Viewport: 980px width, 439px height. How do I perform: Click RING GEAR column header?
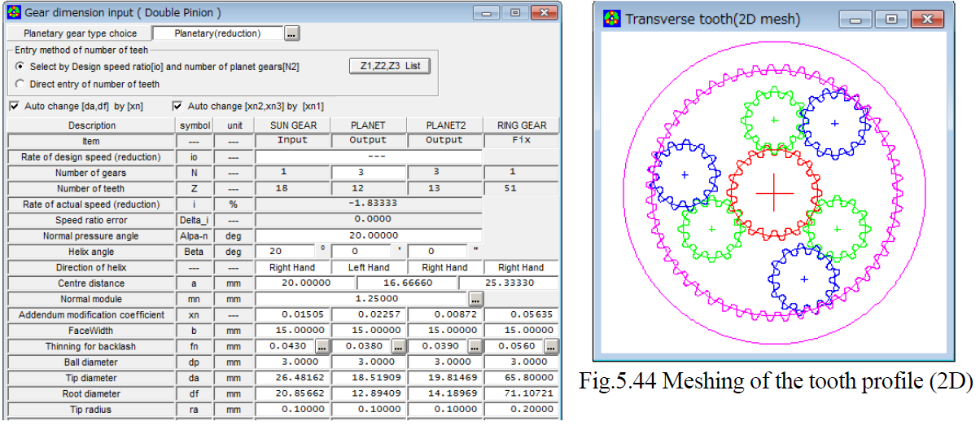pyautogui.click(x=521, y=125)
